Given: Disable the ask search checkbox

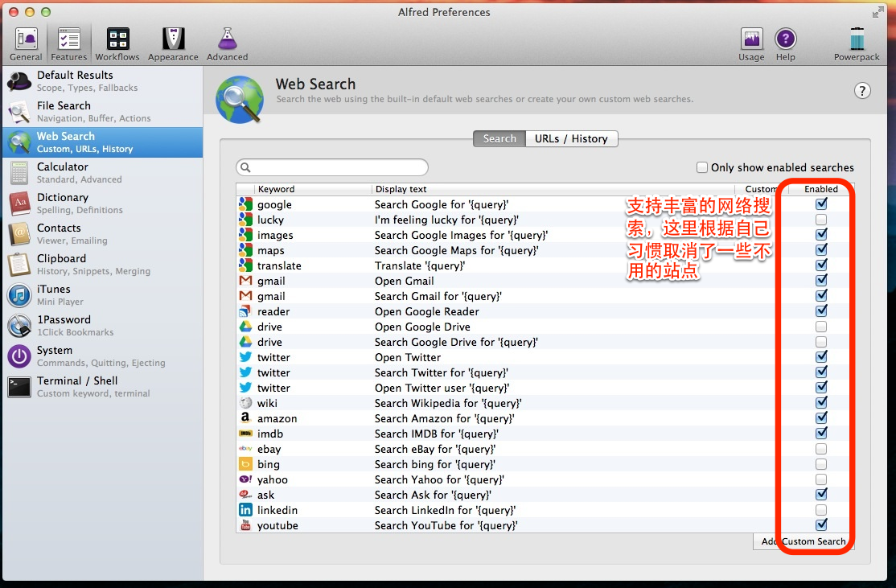Looking at the screenshot, I should click(821, 494).
